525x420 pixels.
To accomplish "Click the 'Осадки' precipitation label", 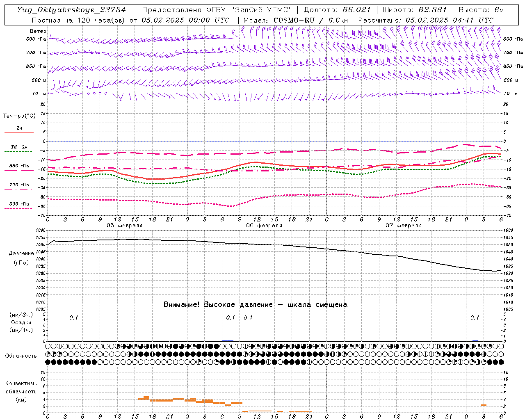I will pos(21,322).
